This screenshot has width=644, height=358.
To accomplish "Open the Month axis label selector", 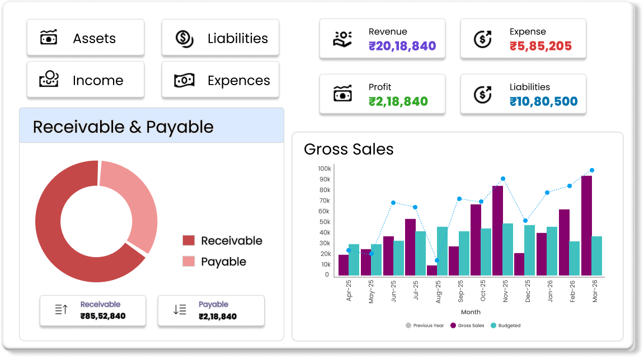I will coord(471,311).
